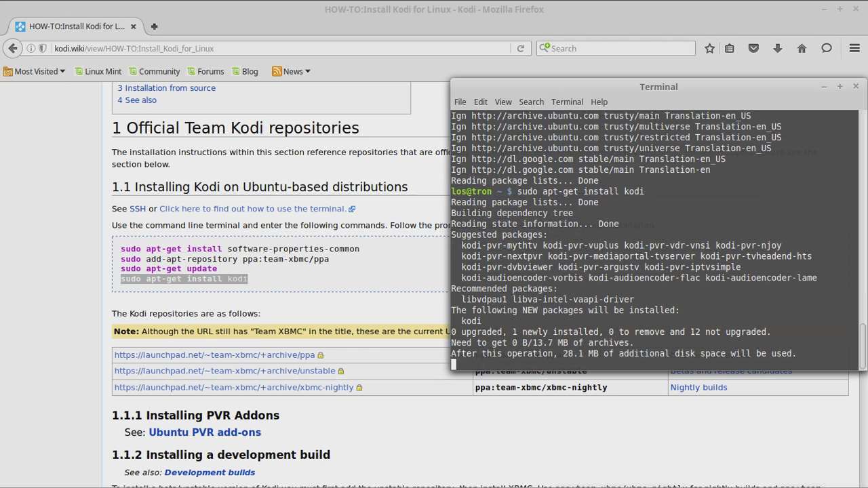
Task: Click the 'sudo add-apt-repository ppa:team-xbmc/ppa' command line
Action: click(x=224, y=259)
